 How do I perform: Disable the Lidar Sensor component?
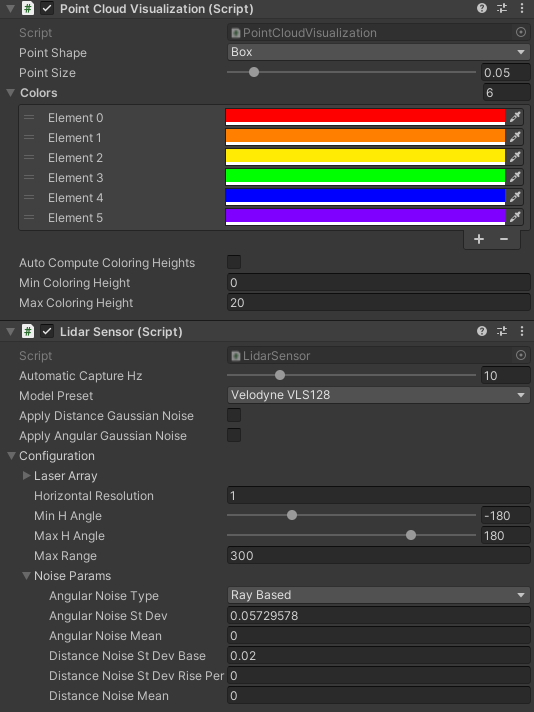click(x=47, y=331)
